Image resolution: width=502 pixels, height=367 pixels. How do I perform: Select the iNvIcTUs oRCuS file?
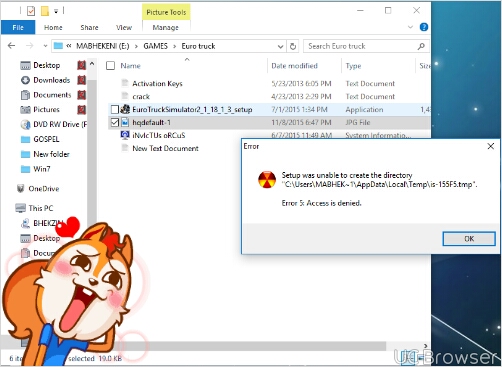tap(159, 135)
